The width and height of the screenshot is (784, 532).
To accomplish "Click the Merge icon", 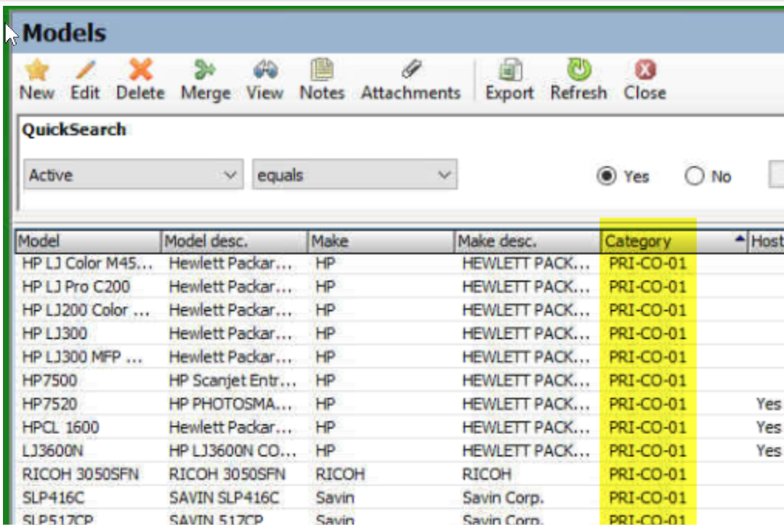I will coord(205,70).
